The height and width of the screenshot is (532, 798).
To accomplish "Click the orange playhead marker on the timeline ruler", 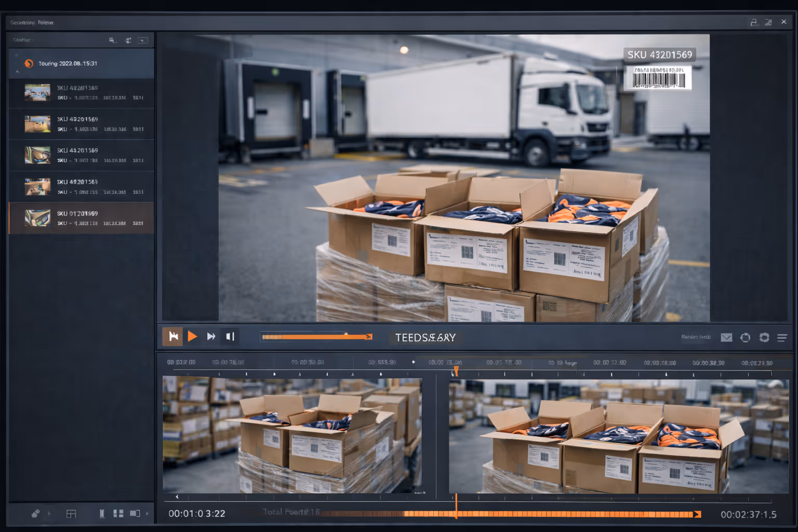I will click(x=456, y=370).
